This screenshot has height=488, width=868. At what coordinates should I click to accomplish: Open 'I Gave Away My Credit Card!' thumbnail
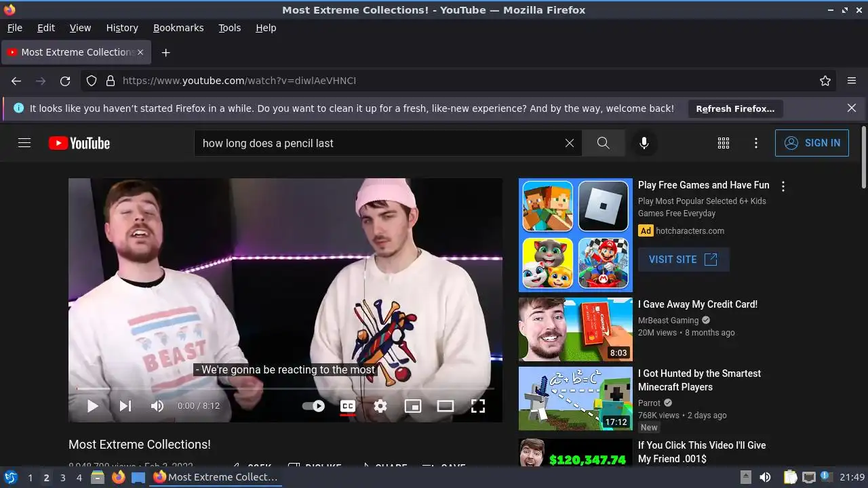click(576, 329)
